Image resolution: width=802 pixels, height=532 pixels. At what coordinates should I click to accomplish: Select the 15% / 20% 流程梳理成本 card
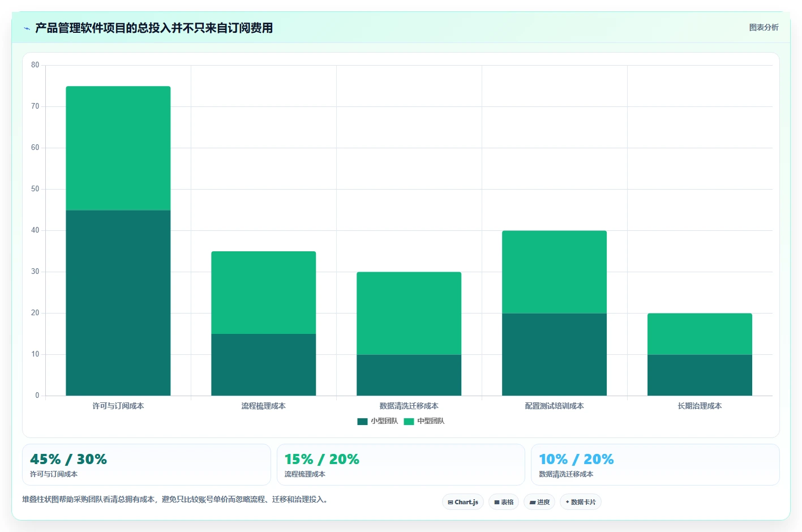click(401, 465)
